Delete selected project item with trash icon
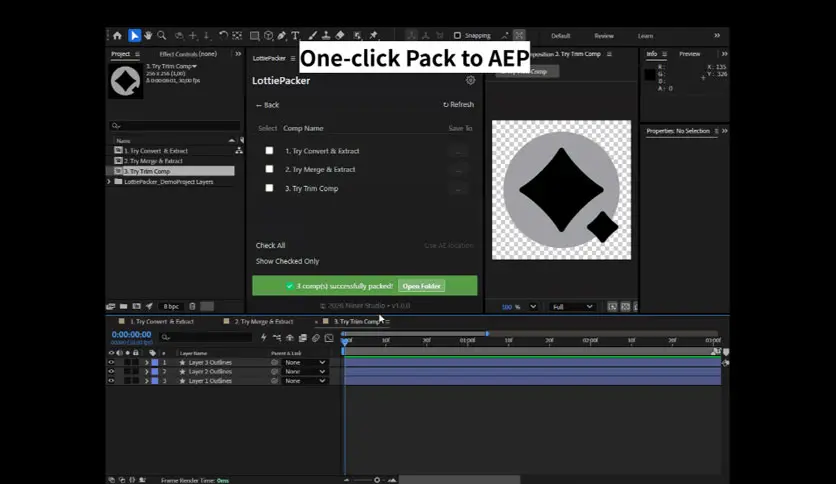 tap(192, 306)
